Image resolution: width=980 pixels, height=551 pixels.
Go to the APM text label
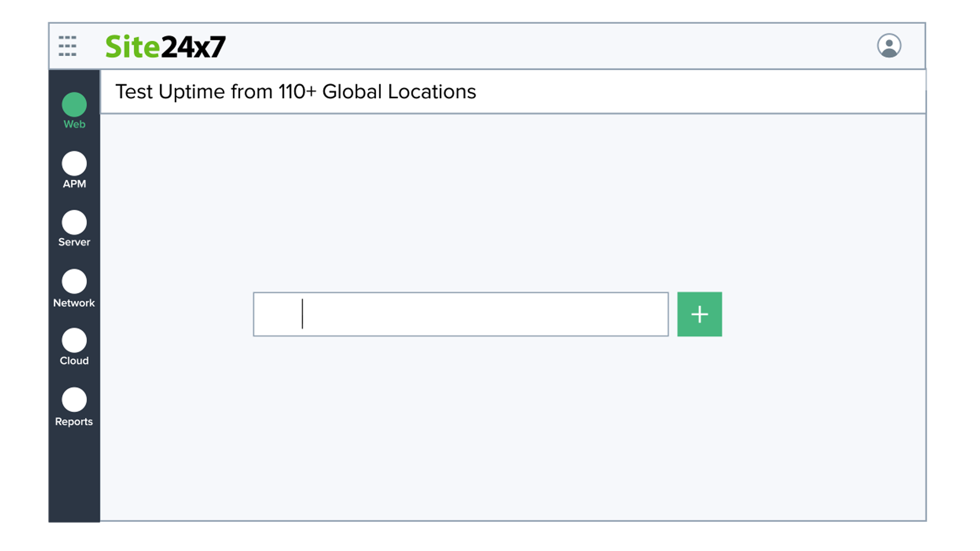75,184
